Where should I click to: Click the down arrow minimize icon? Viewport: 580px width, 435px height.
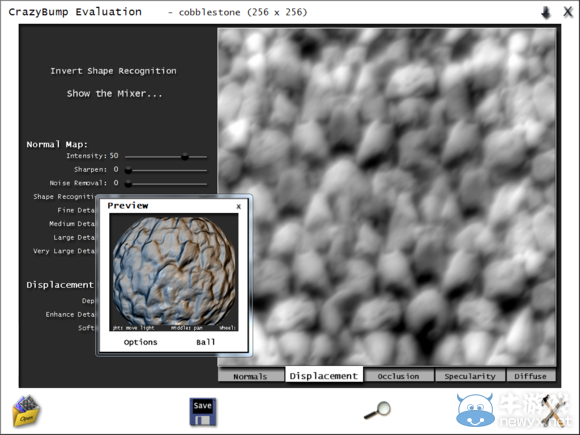coord(546,13)
